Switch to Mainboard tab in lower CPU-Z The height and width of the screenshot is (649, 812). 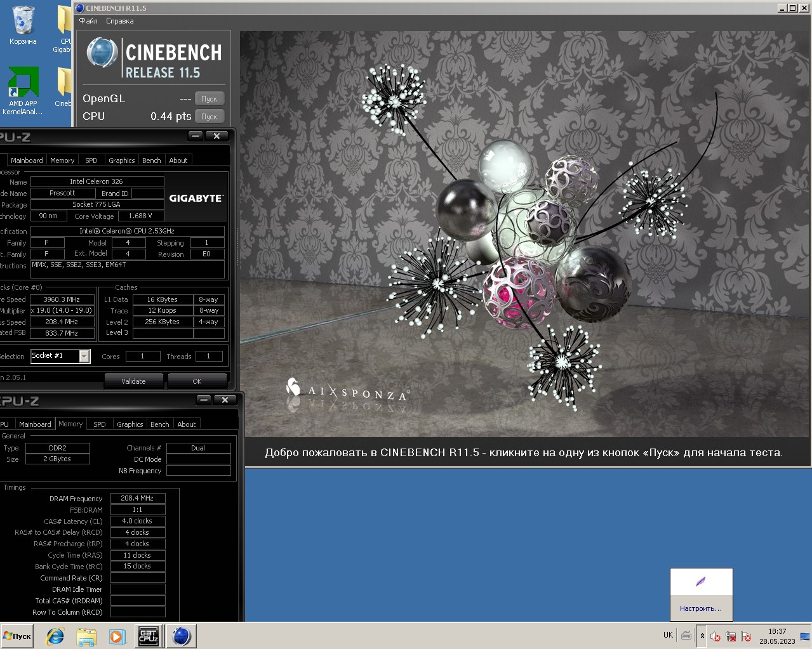click(35, 424)
